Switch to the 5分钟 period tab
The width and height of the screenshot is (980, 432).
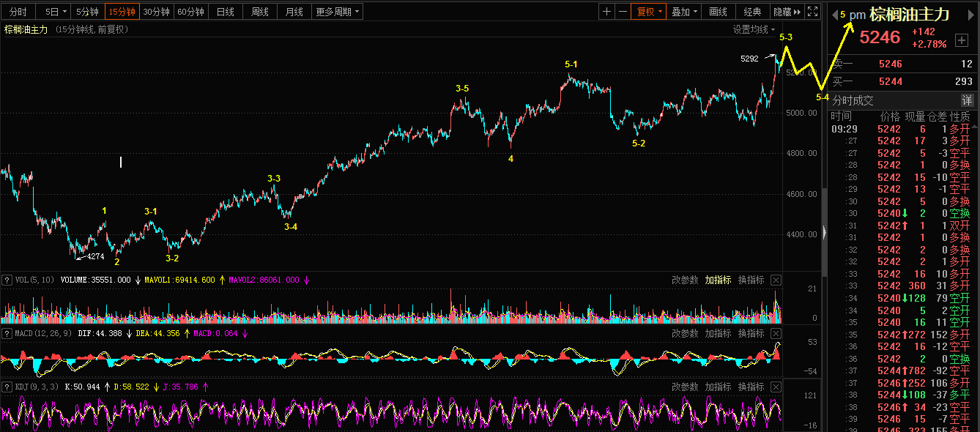[87, 12]
